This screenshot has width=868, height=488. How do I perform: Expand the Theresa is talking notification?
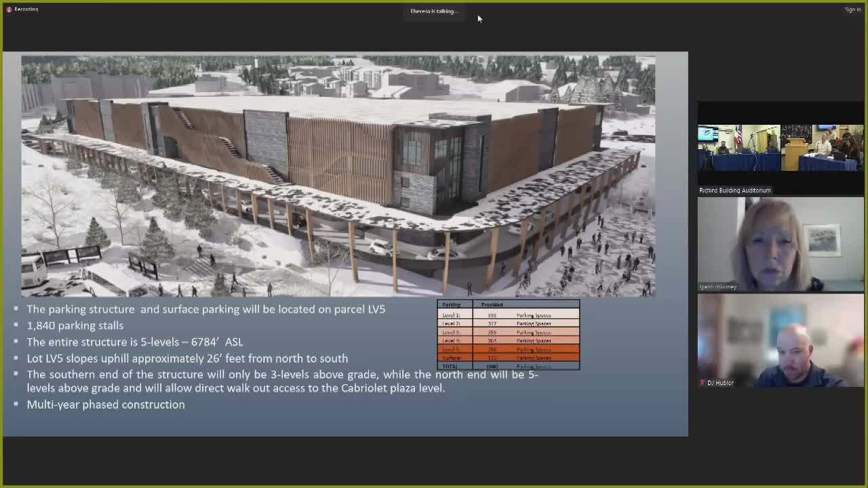click(x=434, y=11)
